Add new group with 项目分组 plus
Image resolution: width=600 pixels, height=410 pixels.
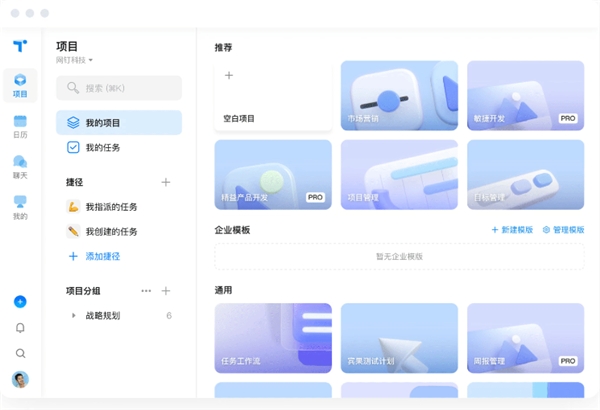(x=166, y=291)
